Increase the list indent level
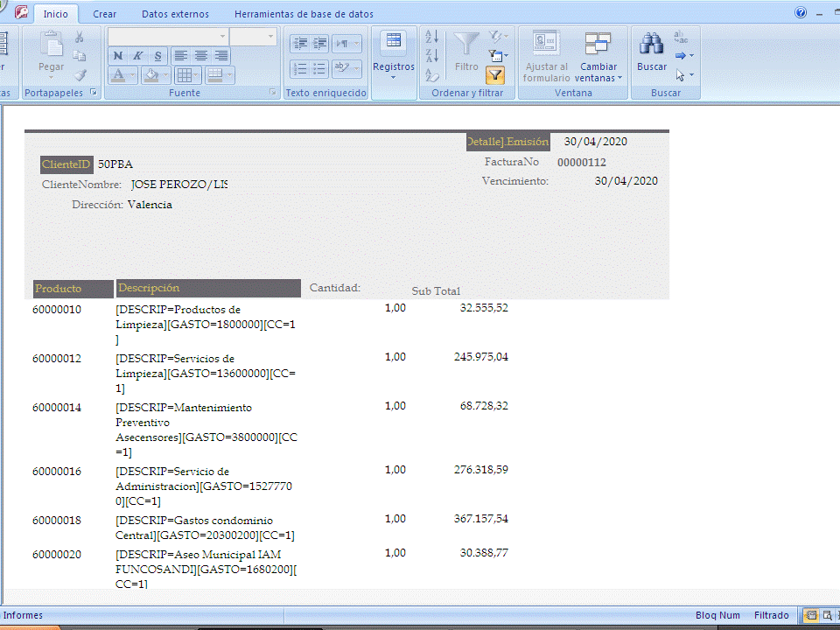 [x=320, y=44]
